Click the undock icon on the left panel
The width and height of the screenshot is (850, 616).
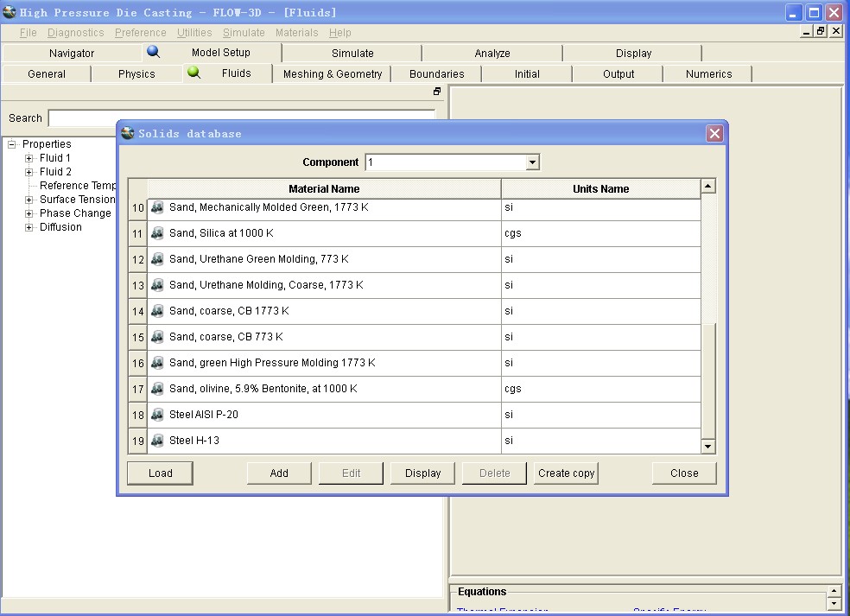tap(437, 92)
